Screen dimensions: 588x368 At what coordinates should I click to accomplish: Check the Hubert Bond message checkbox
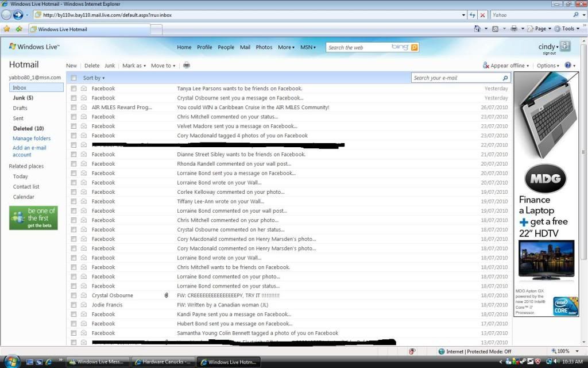coord(73,324)
